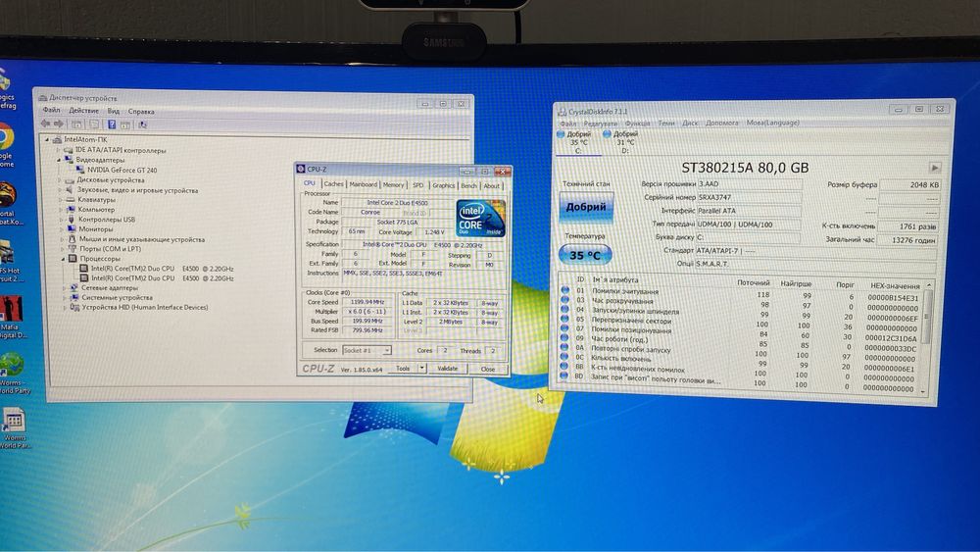Switch to Bench tab in CPU-Z
This screenshot has height=552, width=980.
click(x=468, y=185)
